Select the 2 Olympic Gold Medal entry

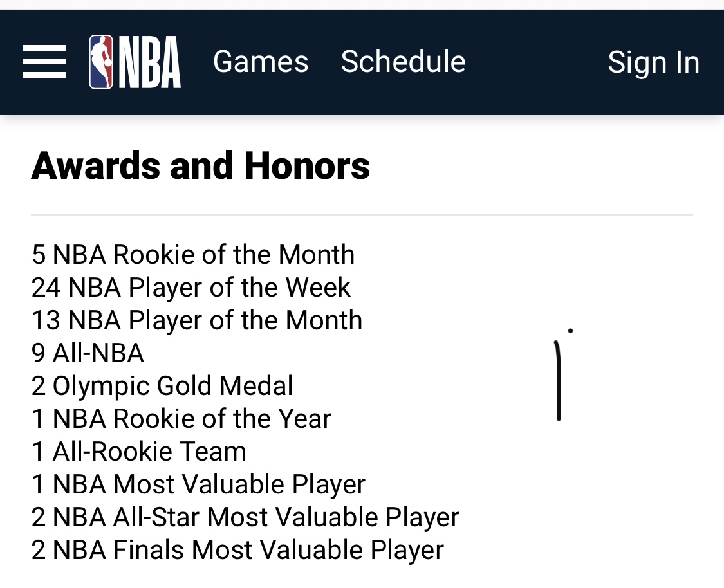[x=162, y=386]
